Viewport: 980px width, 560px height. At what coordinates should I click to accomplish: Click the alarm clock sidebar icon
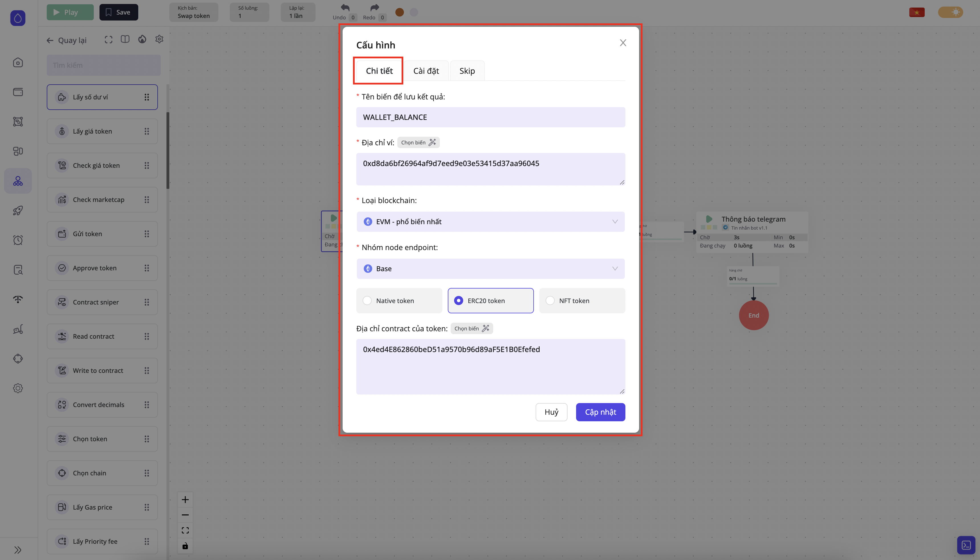coord(18,240)
